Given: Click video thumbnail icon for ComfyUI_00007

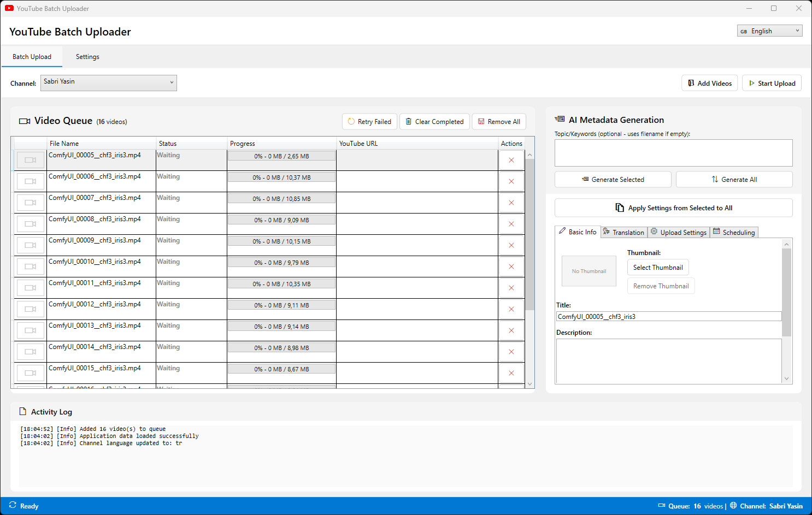Looking at the screenshot, I should [x=31, y=203].
